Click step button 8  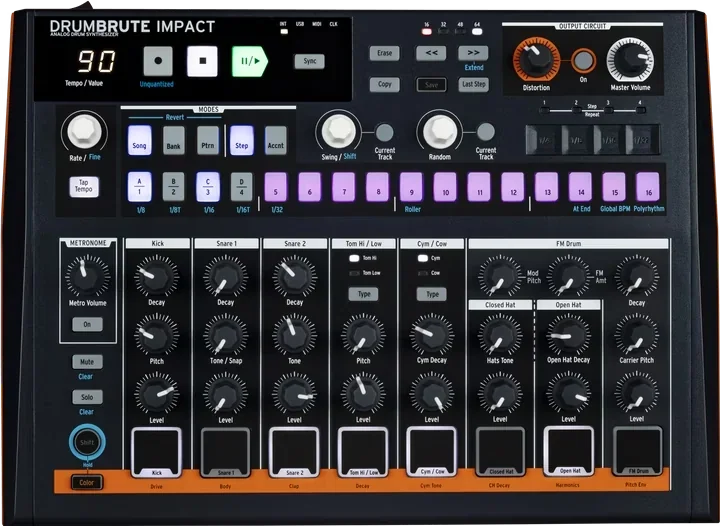click(378, 187)
